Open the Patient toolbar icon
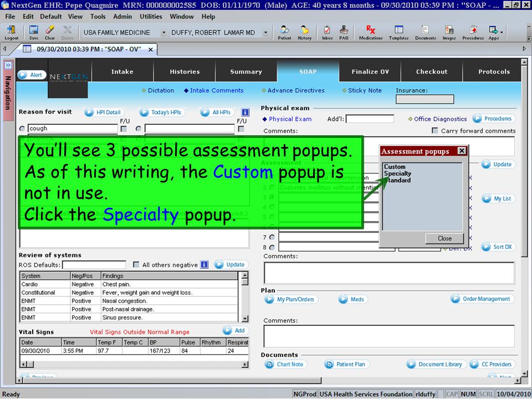 (284, 33)
